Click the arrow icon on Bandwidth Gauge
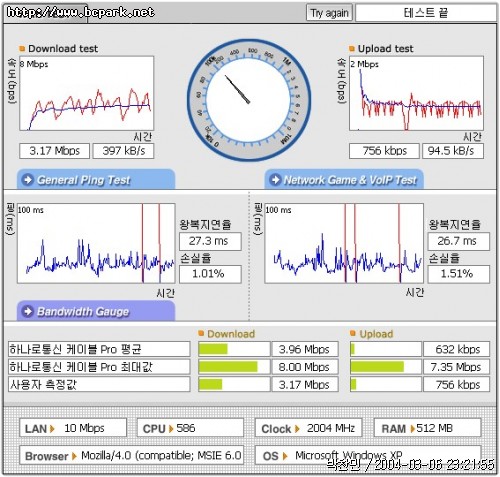 (27, 311)
